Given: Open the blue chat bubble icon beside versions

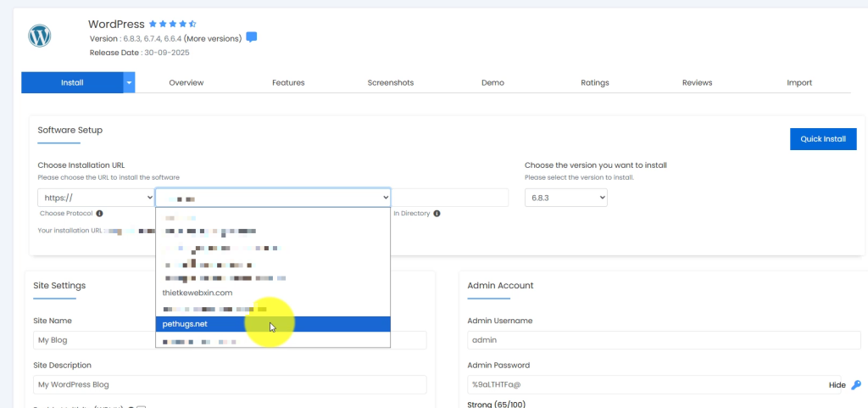Looking at the screenshot, I should [x=251, y=37].
